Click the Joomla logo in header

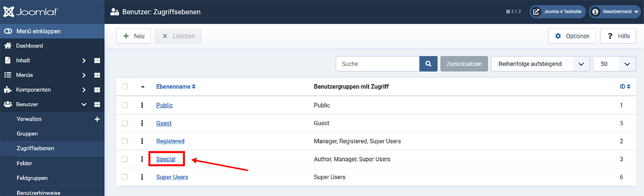tap(31, 12)
